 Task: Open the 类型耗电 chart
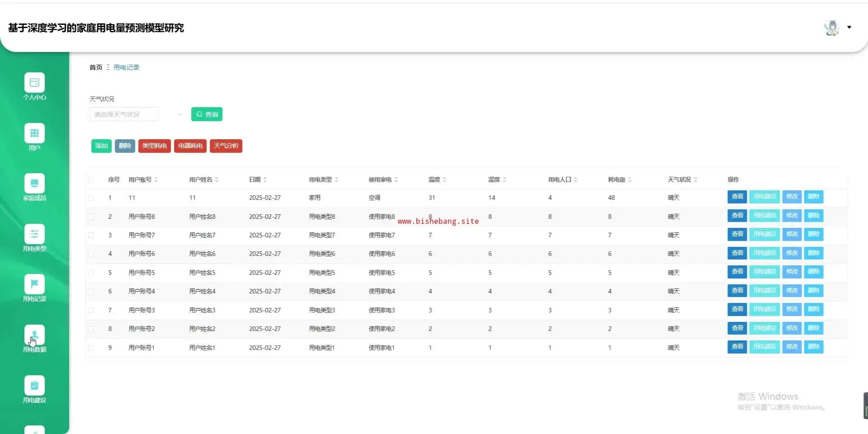pyautogui.click(x=155, y=146)
